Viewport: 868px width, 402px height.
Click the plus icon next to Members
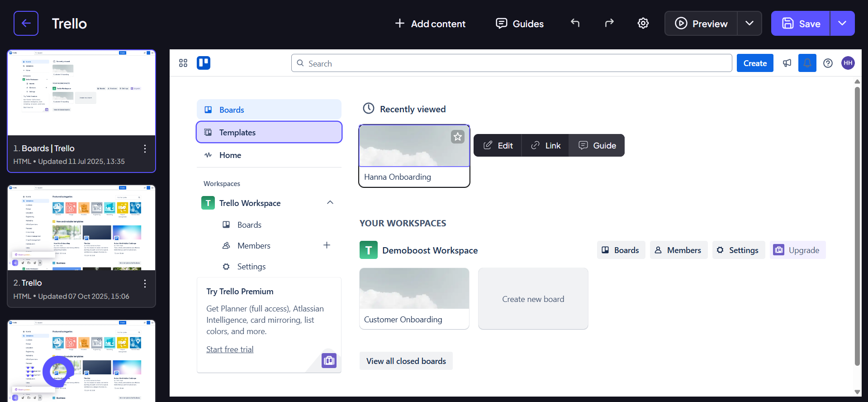pos(327,245)
